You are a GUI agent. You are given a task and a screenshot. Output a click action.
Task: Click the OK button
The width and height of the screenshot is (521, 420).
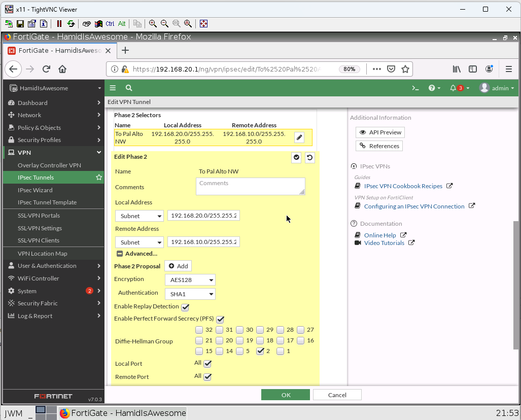point(285,395)
